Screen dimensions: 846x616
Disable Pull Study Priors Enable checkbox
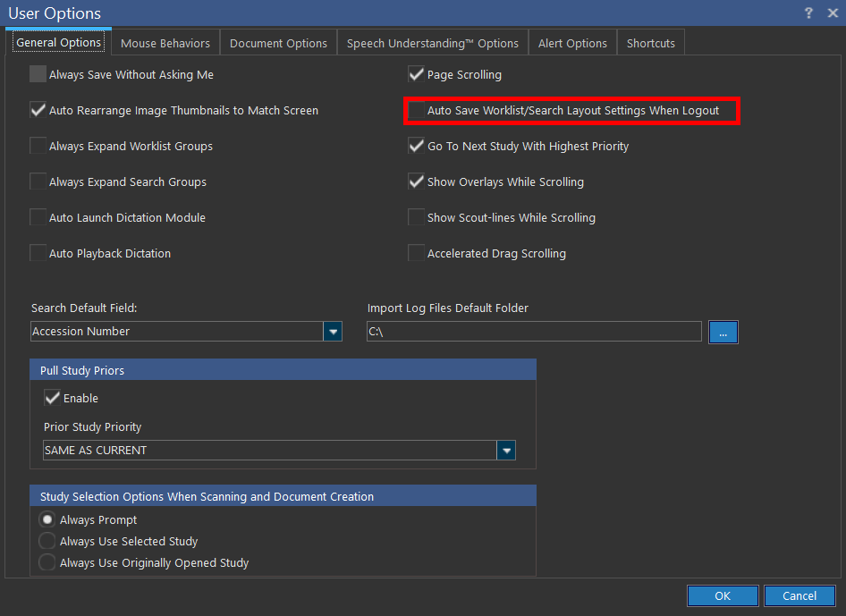pyautogui.click(x=53, y=398)
